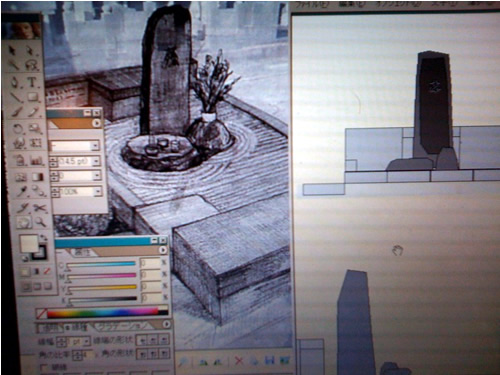Open the Color panel flyout menu arrow
Viewport: 500px width, 375px height.
(163, 250)
